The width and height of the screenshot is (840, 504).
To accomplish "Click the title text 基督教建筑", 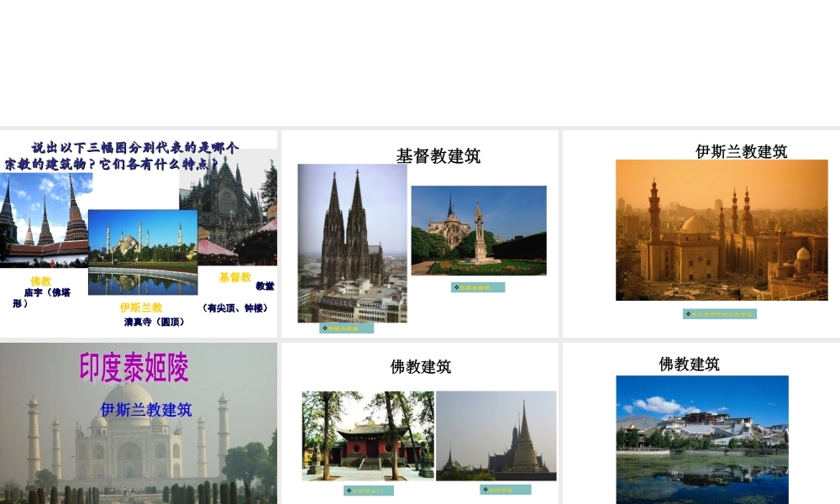I will click(438, 156).
